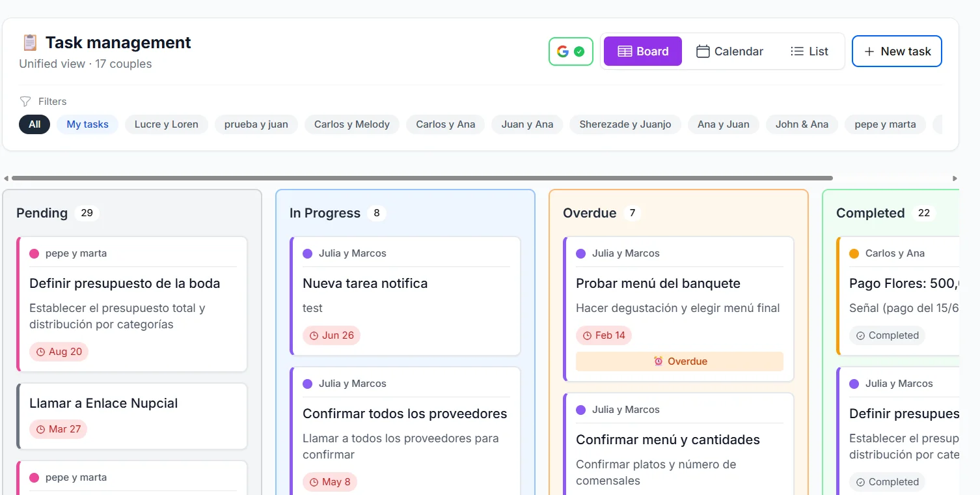Filter by My tasks
Image resolution: width=980 pixels, height=495 pixels.
pos(87,124)
